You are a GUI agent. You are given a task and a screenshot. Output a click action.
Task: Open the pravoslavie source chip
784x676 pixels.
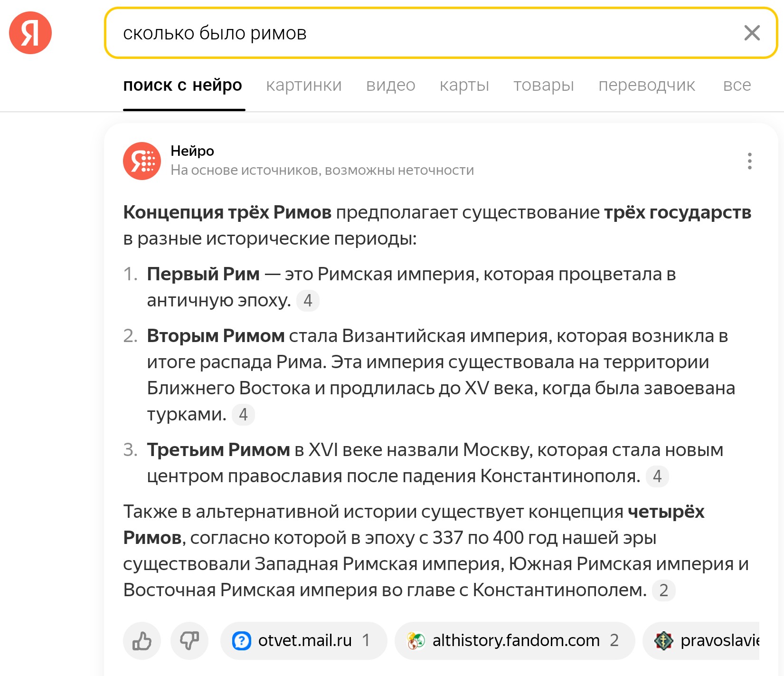point(701,641)
